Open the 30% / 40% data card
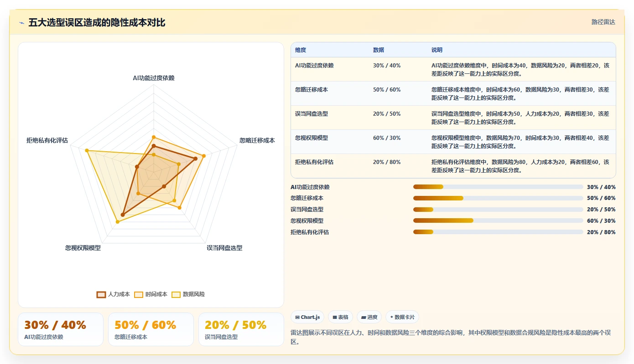Screen dimensions: 634x364 click(61, 329)
